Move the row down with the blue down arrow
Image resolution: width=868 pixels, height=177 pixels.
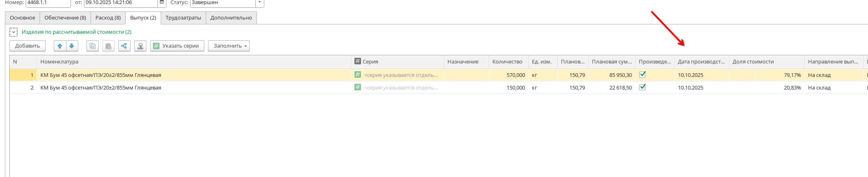pos(72,46)
